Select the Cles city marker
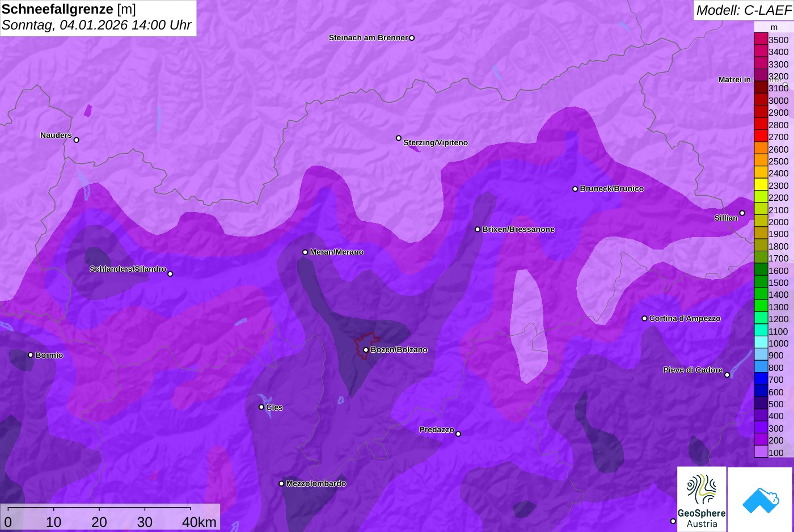 click(261, 407)
